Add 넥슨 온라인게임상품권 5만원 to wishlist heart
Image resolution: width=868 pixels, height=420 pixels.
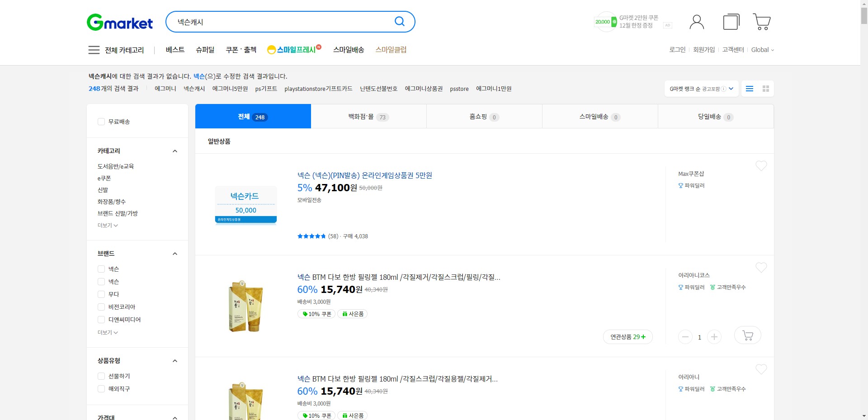[x=761, y=166]
